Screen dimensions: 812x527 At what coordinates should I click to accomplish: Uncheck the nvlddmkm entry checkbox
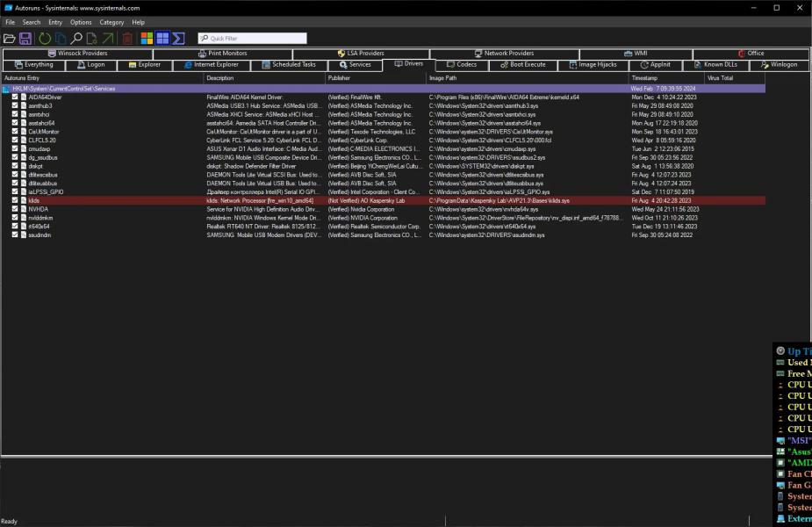point(15,218)
